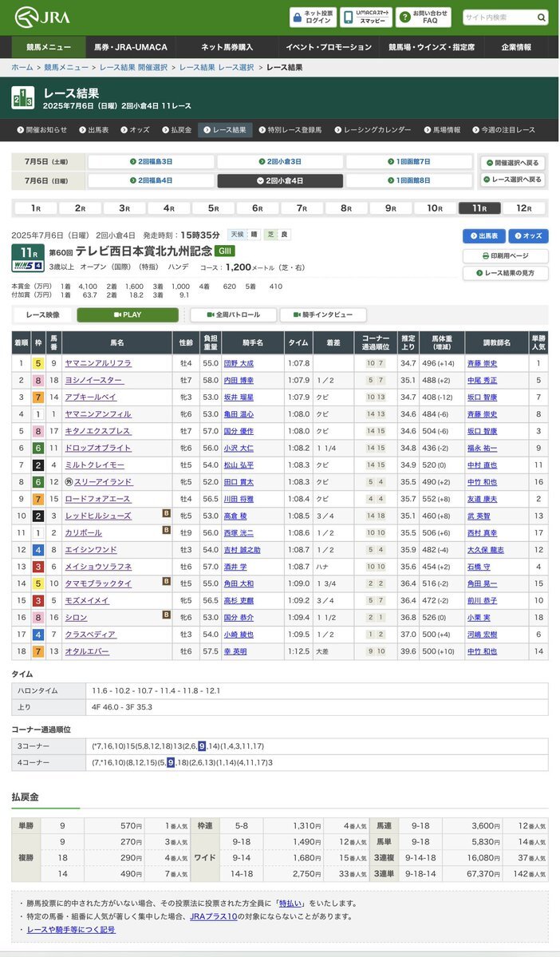Open jockey 幸 英明 link
The height and width of the screenshot is (957, 560).
click(235, 651)
